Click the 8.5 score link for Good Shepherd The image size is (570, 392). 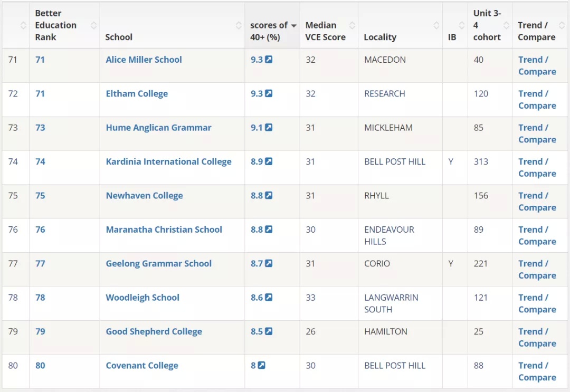click(256, 331)
